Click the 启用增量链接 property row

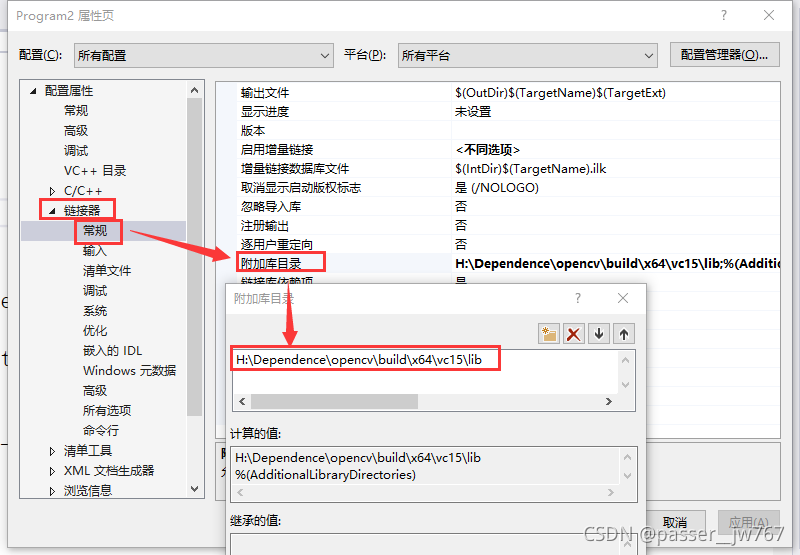(x=508, y=149)
